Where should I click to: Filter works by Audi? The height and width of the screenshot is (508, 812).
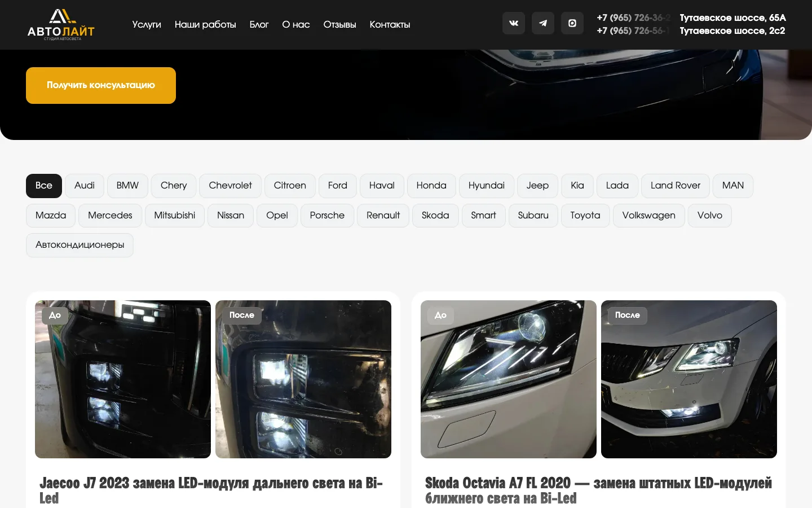(85, 186)
